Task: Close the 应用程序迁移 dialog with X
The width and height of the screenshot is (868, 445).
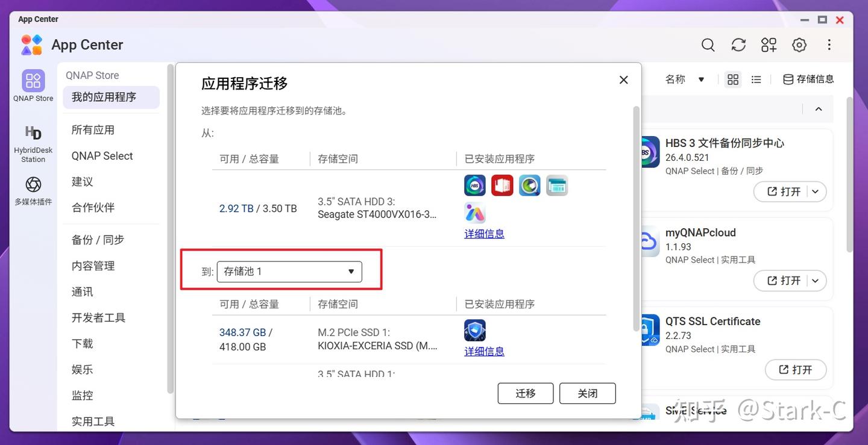Action: 624,80
